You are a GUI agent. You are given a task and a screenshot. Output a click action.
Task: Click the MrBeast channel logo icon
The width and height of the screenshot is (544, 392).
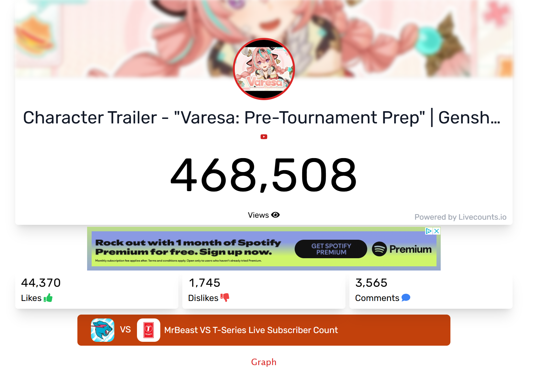click(x=103, y=330)
